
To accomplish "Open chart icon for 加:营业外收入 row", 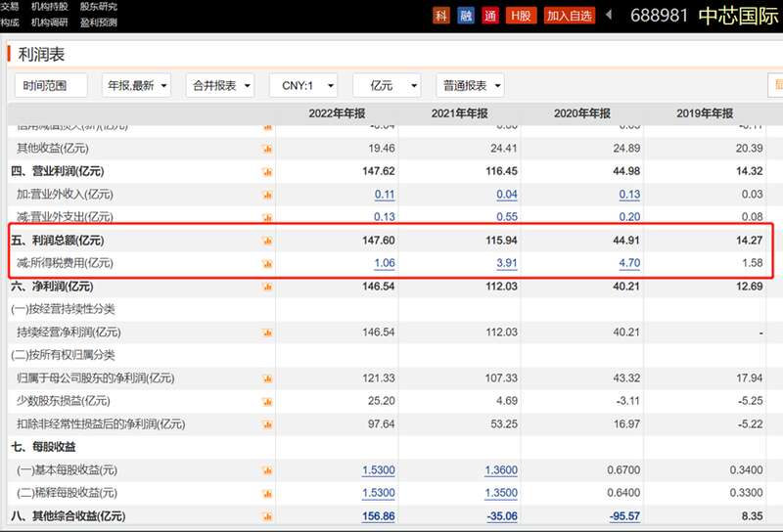I will coord(267,195).
